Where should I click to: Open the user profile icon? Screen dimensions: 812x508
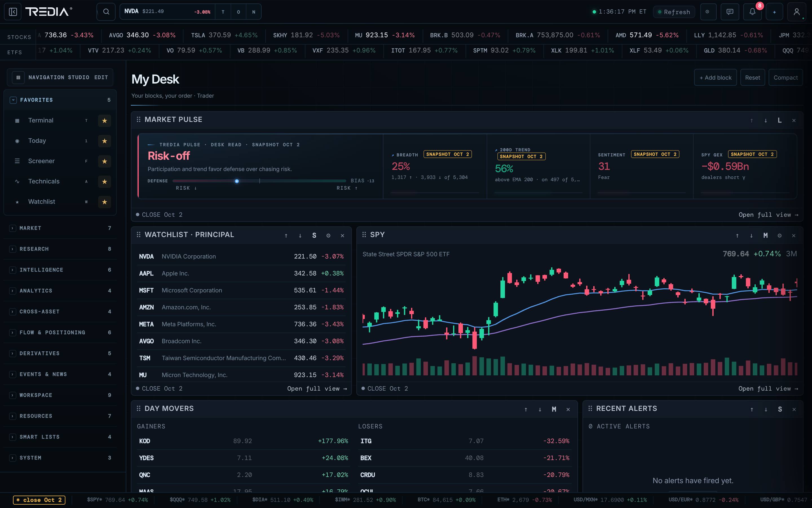coord(796,12)
